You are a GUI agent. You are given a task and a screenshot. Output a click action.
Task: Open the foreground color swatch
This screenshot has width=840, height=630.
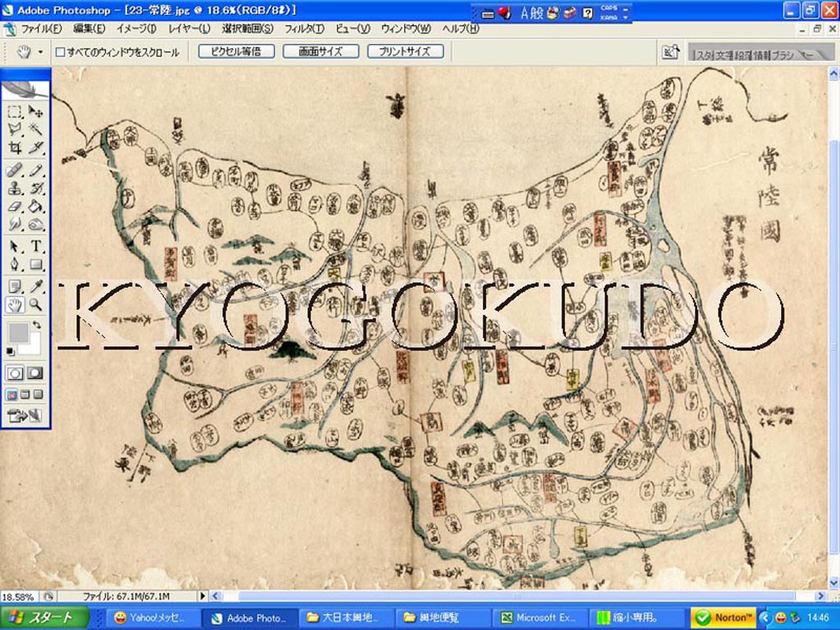(18, 332)
